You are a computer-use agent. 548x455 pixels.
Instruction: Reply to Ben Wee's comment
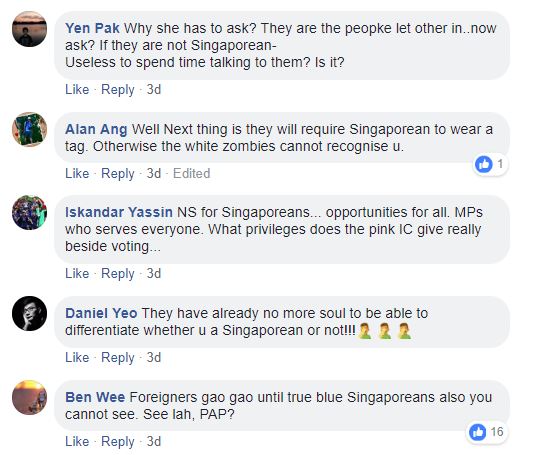[x=117, y=441]
